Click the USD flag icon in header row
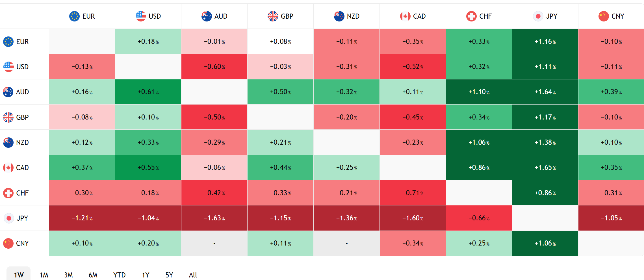 pos(141,16)
